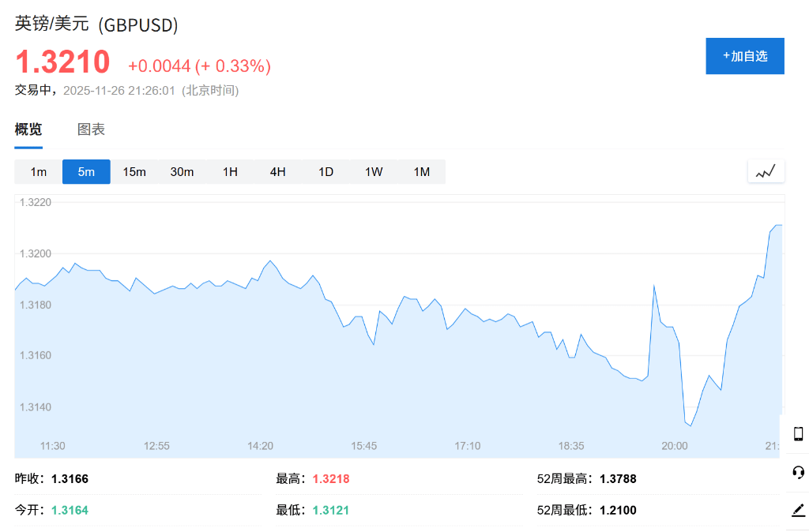Select the 1W weekly timeframe
Screen dimensions: 809x532
[x=374, y=172]
